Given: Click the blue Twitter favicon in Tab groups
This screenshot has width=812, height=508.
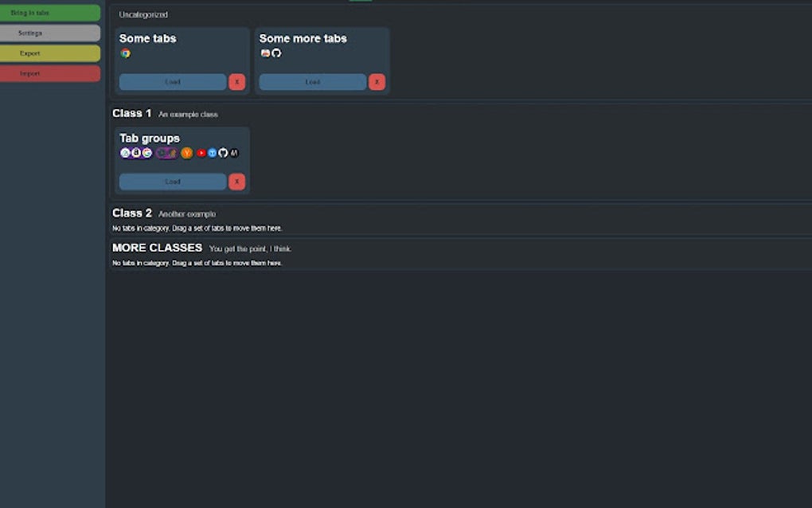Looking at the screenshot, I should pyautogui.click(x=211, y=153).
